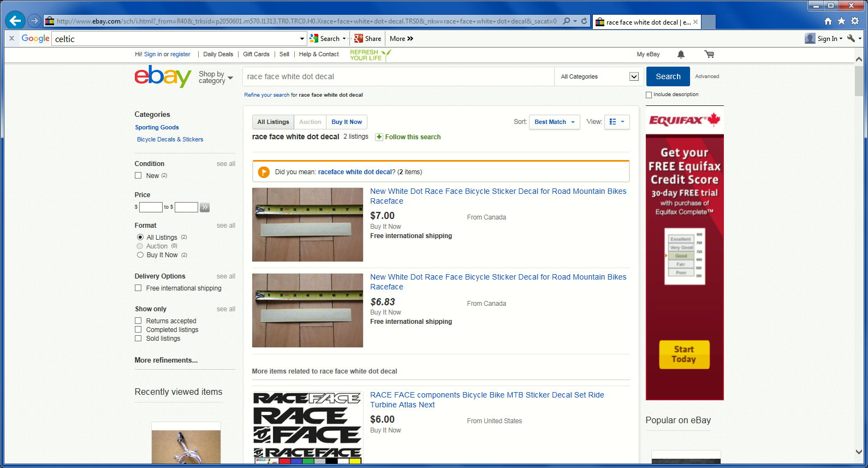
Task: Open More refinements link
Action: pos(166,360)
